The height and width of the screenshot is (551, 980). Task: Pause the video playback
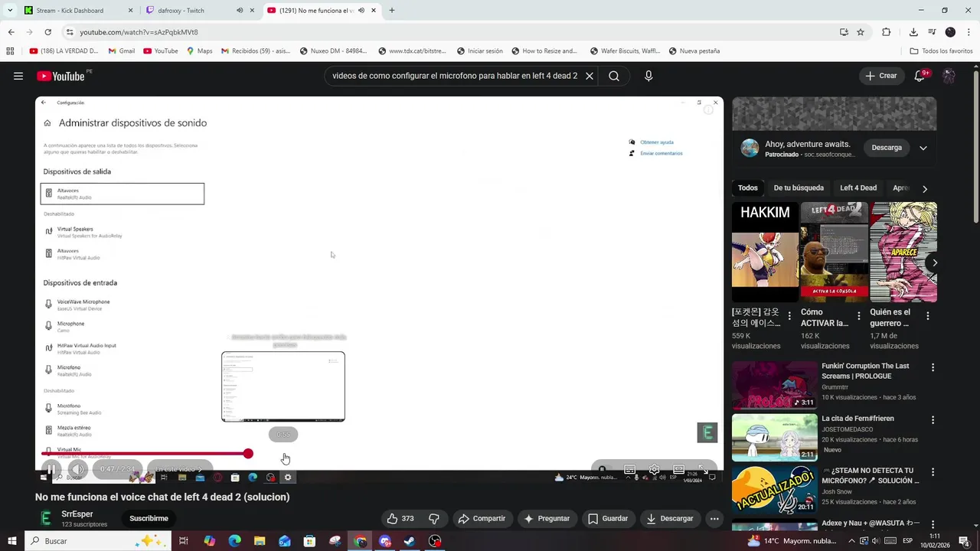pyautogui.click(x=51, y=469)
